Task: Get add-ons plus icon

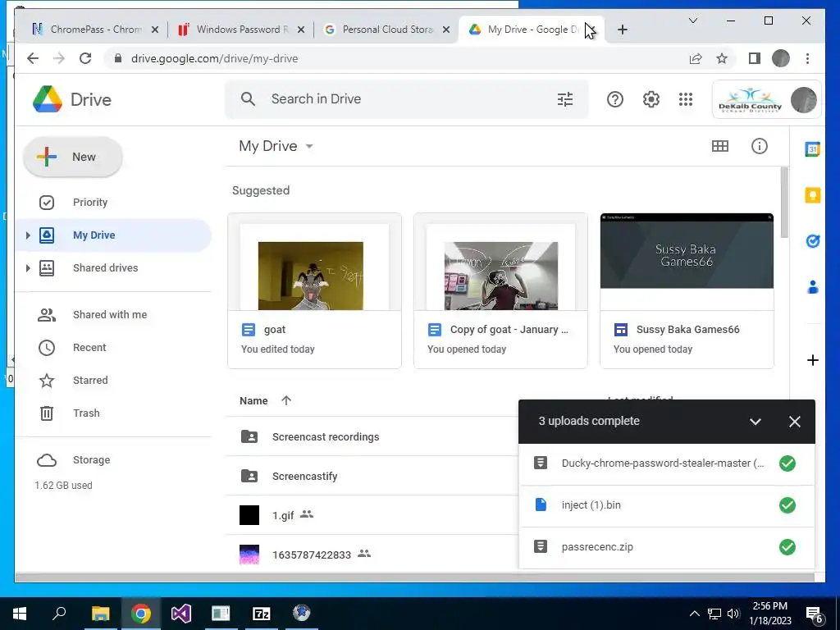Action: click(813, 360)
